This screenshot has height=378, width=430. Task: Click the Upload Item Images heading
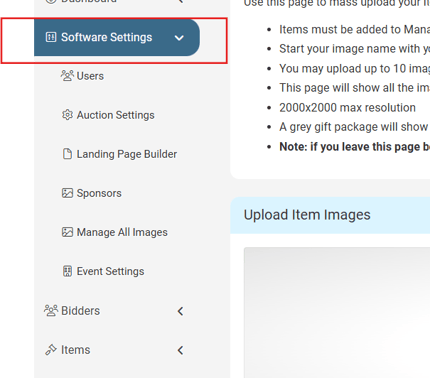(x=307, y=215)
